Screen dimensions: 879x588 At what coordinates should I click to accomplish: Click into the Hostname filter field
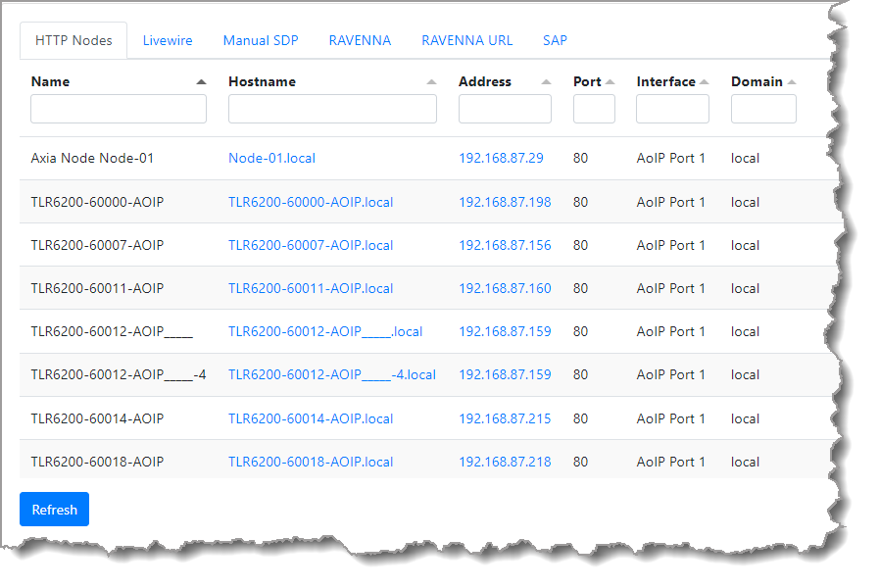click(332, 109)
